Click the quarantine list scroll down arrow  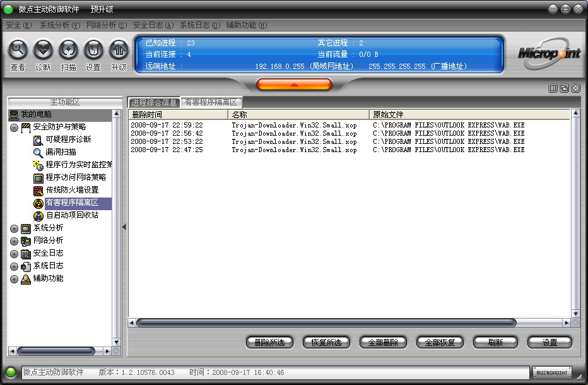(x=575, y=314)
